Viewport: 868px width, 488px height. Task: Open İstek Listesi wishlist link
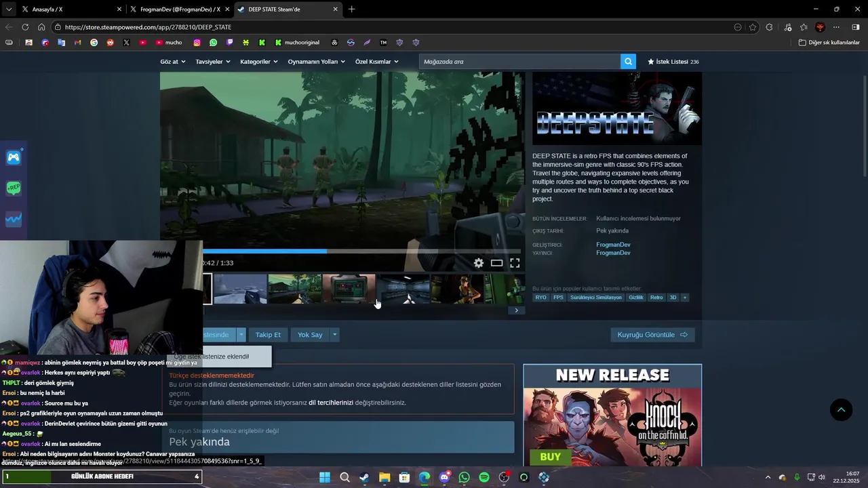pyautogui.click(x=673, y=62)
